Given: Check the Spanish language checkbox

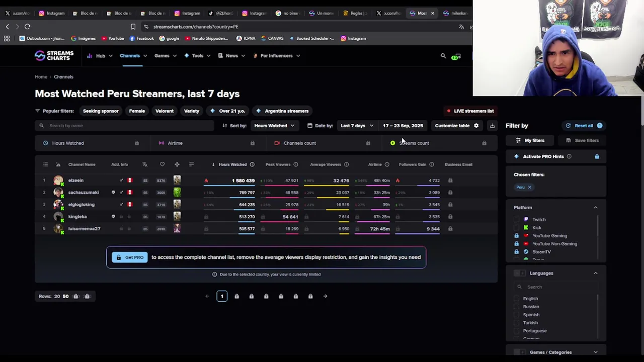Looking at the screenshot, I should [516, 315].
